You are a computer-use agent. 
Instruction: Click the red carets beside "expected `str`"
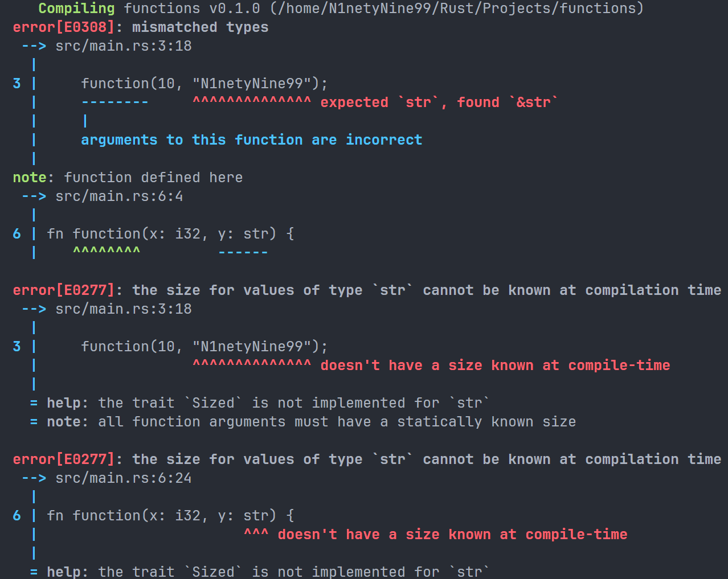[x=252, y=102]
